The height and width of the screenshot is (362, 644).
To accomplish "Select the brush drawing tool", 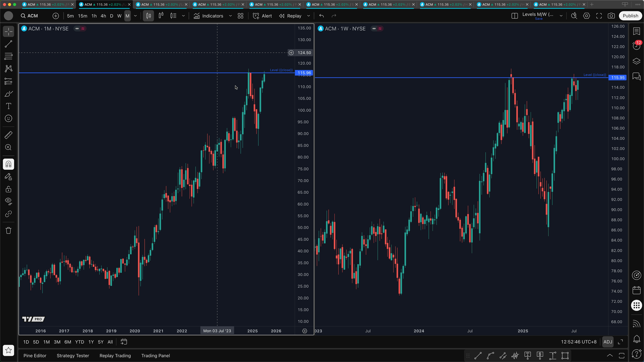I will coord(9,94).
